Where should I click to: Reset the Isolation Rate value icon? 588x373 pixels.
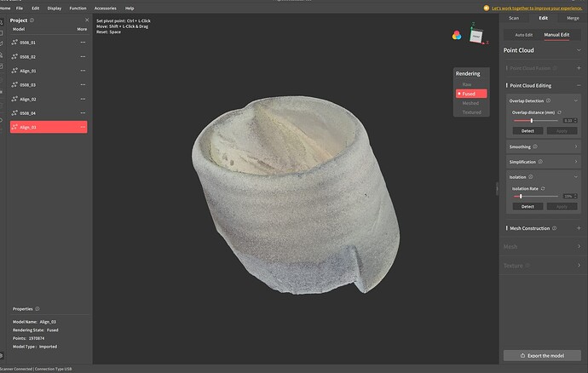point(543,188)
